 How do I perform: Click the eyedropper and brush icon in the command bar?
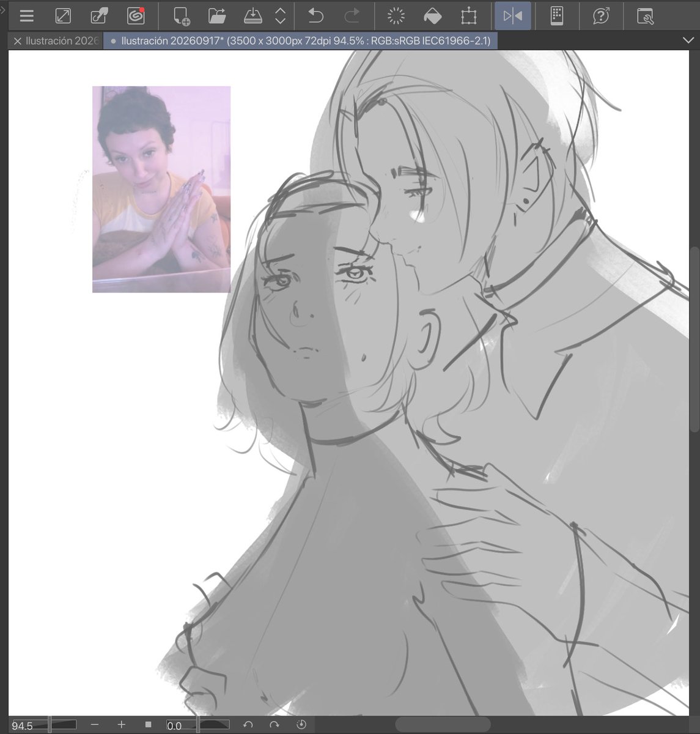(x=99, y=16)
